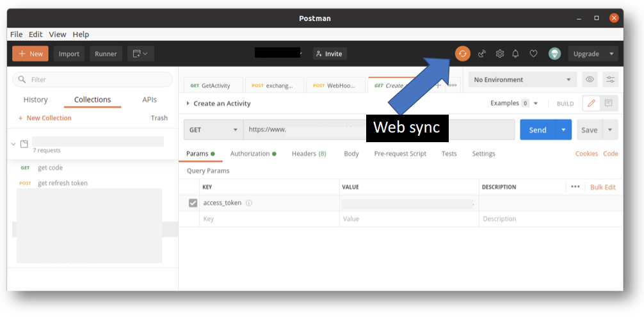644x317 pixels.
Task: Click the request URL field
Action: (379, 130)
